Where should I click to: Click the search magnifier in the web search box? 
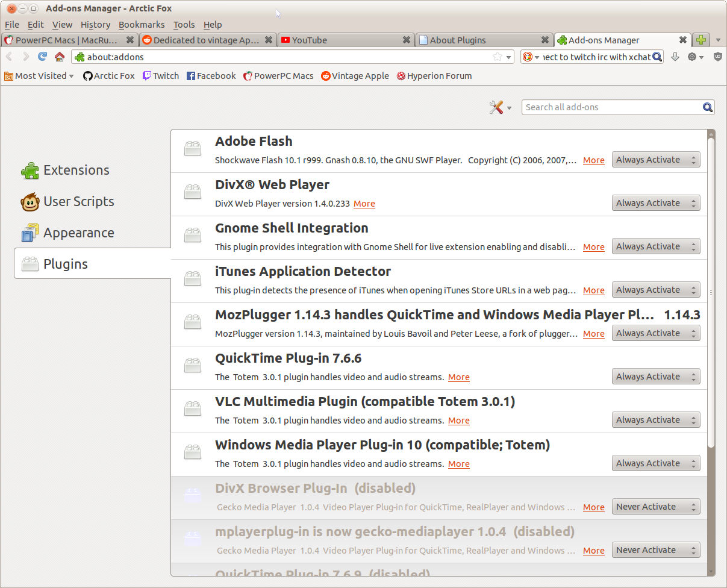657,57
